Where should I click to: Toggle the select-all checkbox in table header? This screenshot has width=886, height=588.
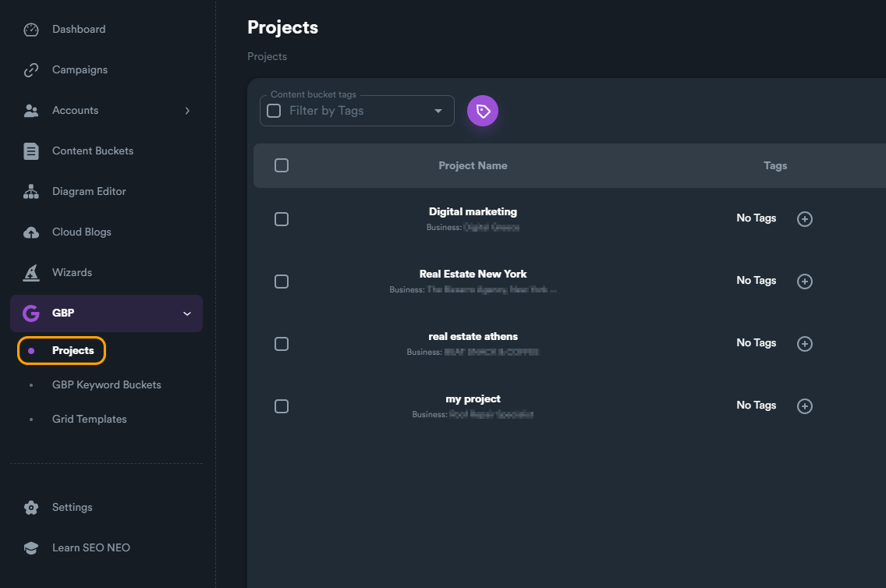point(282,165)
